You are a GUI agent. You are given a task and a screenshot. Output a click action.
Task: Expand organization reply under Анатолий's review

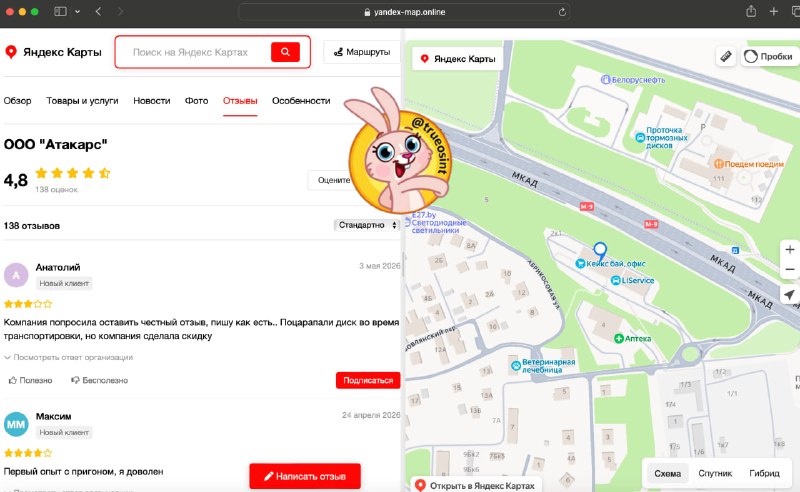tap(69, 357)
